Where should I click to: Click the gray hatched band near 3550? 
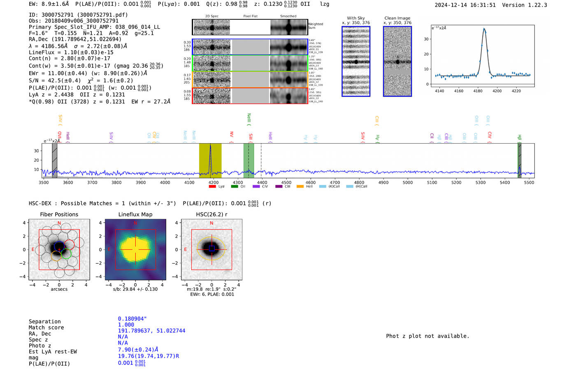(x=55, y=160)
